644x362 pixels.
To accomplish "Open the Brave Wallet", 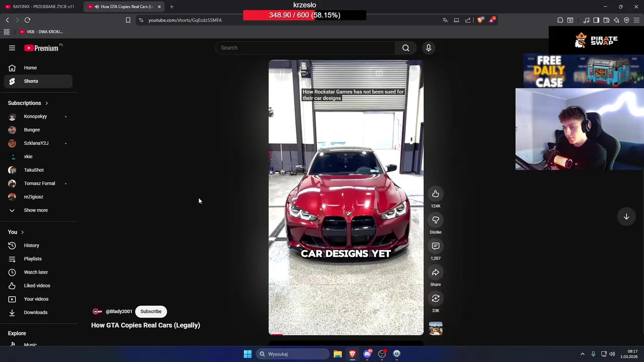I will click(606, 20).
